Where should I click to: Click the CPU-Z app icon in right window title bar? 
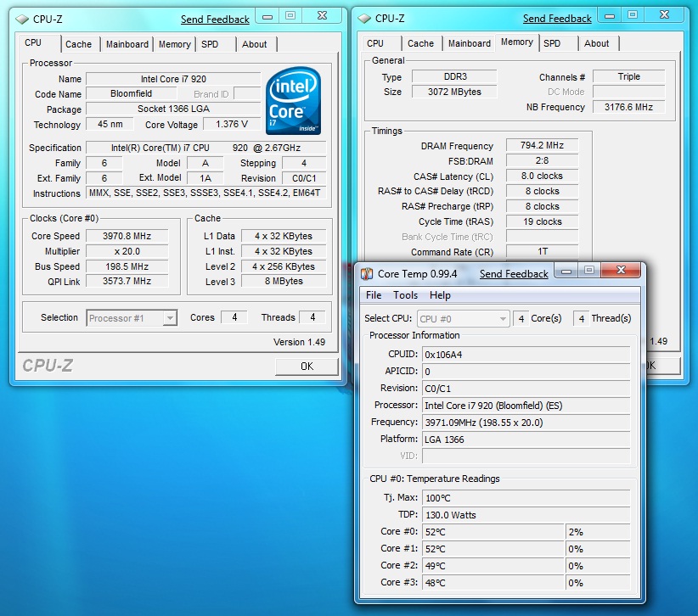pyautogui.click(x=364, y=18)
